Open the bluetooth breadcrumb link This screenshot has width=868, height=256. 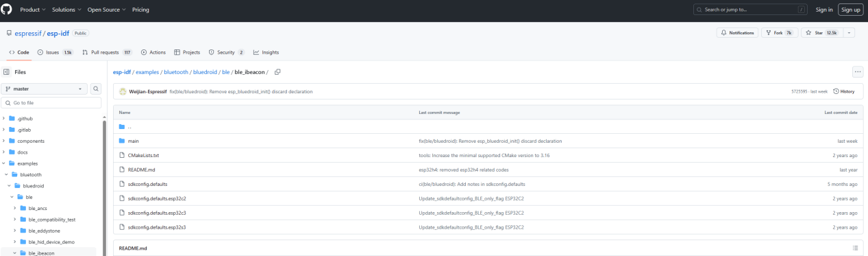coord(175,72)
